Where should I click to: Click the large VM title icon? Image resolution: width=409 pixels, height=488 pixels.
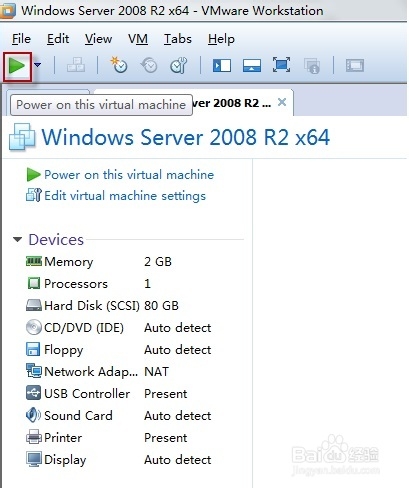coord(22,137)
